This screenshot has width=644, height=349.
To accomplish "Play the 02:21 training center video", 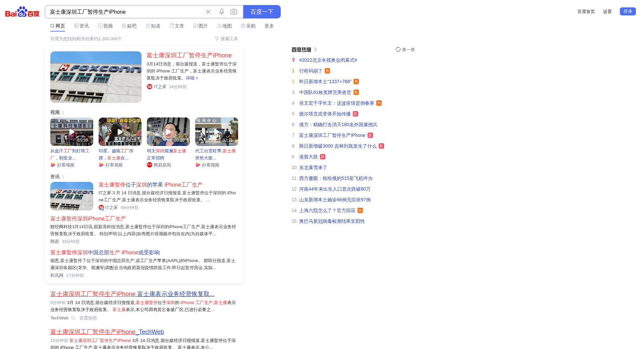I will [217, 132].
